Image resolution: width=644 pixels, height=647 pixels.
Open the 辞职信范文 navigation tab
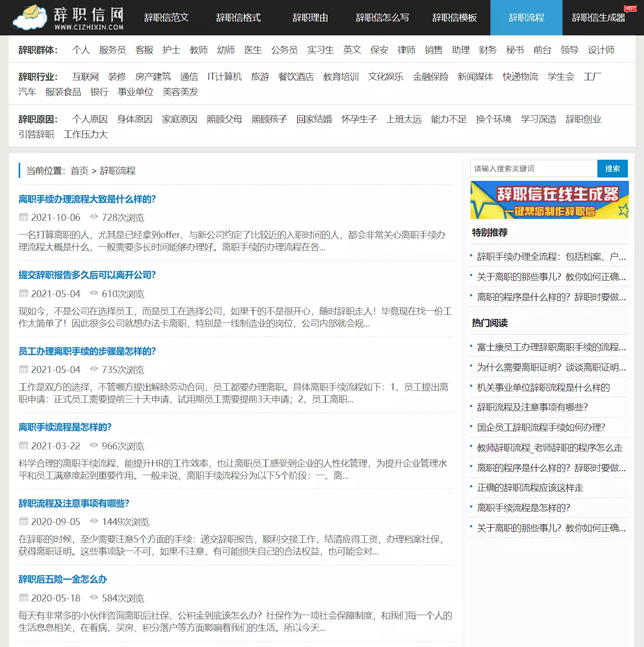coord(166,18)
